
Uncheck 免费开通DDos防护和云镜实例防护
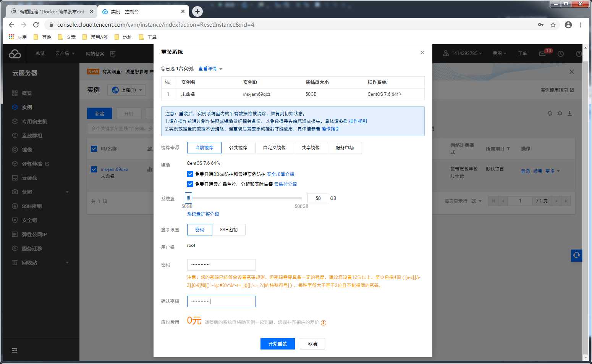pos(190,174)
